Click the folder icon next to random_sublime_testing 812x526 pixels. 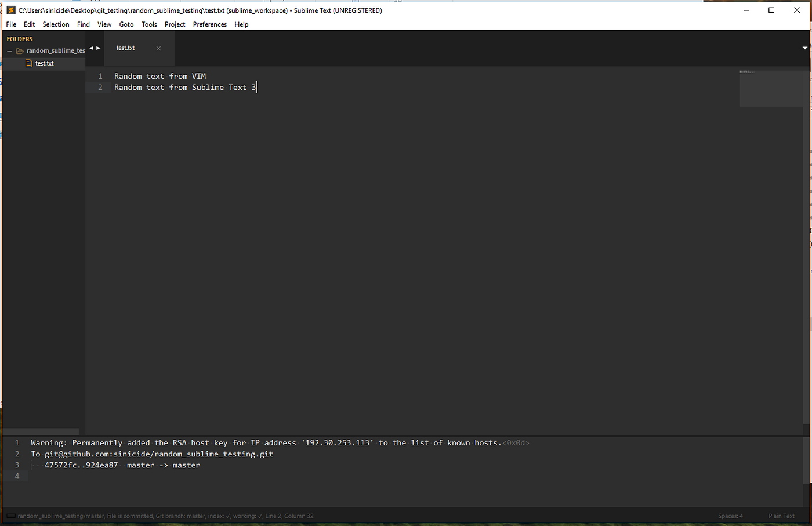19,50
